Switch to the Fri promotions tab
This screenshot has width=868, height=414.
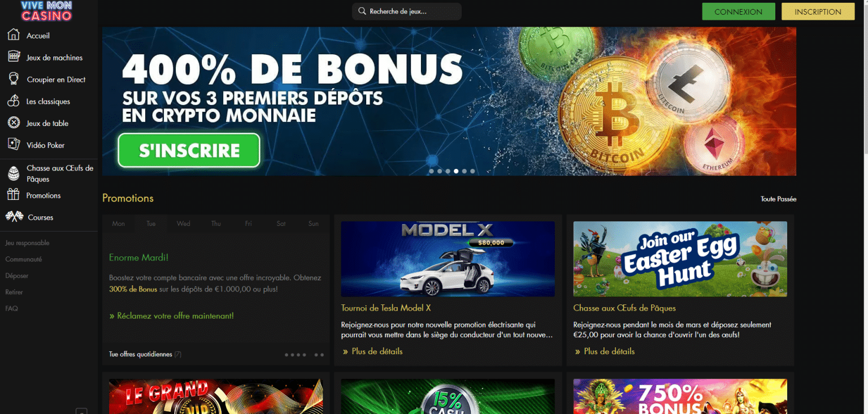(x=249, y=224)
